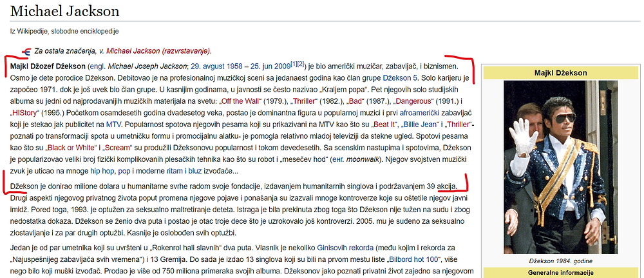Follow the '29. avgust' date link
The image size is (644, 278).
pyautogui.click(x=207, y=66)
